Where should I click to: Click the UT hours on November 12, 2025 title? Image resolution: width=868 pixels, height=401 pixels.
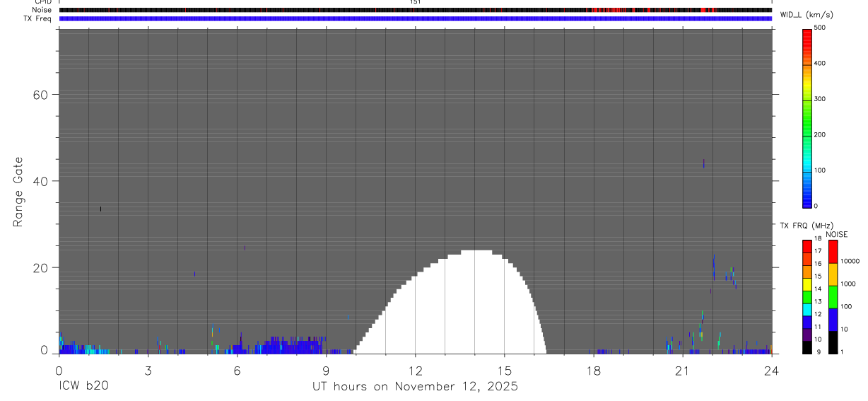click(416, 387)
